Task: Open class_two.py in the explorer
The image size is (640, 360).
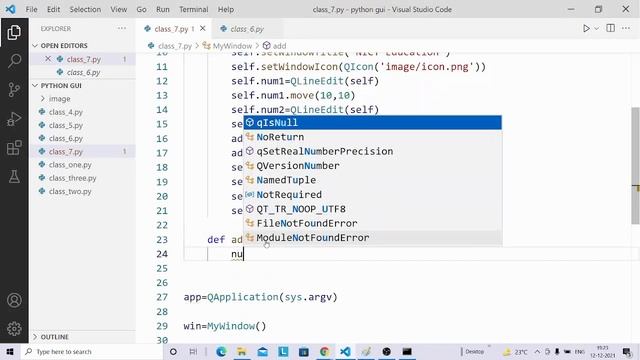Action: click(x=83, y=191)
